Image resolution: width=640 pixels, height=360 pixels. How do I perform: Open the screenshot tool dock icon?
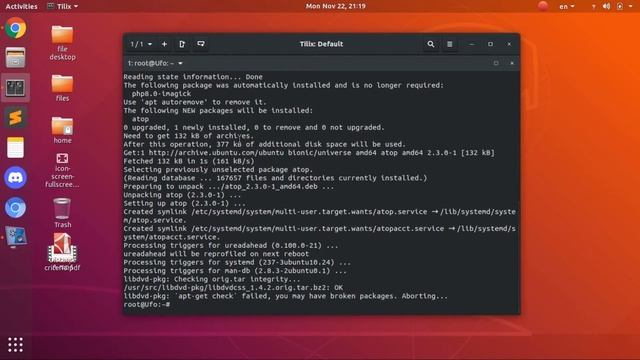(x=16, y=237)
